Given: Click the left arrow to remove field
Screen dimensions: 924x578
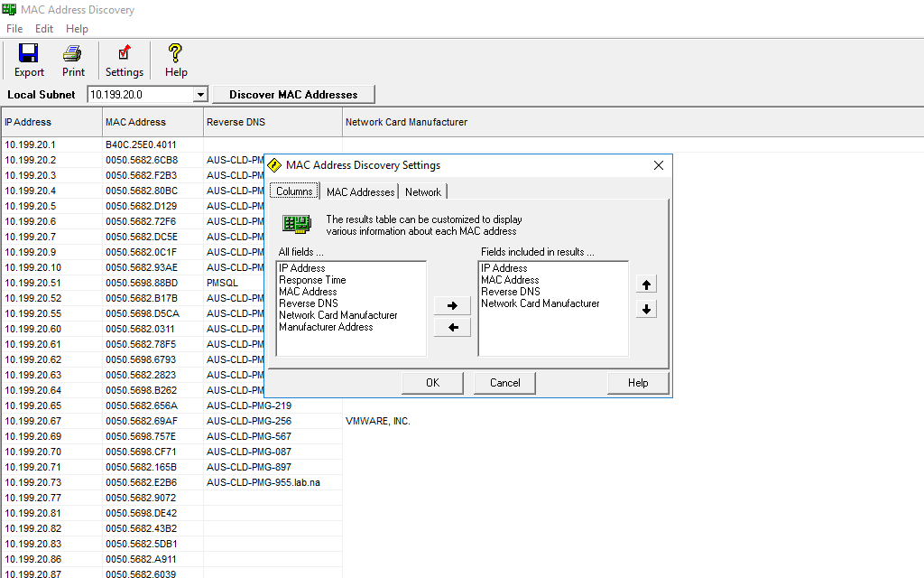Looking at the screenshot, I should pyautogui.click(x=452, y=327).
